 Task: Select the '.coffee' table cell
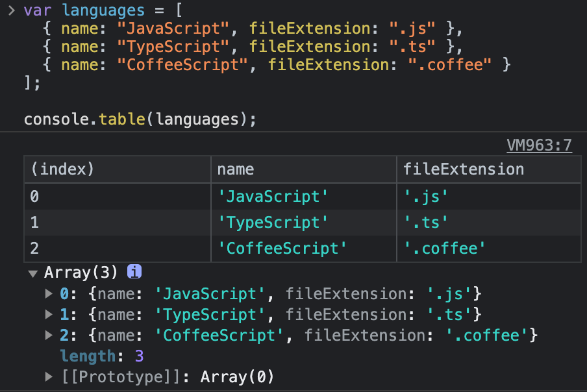[489, 249]
